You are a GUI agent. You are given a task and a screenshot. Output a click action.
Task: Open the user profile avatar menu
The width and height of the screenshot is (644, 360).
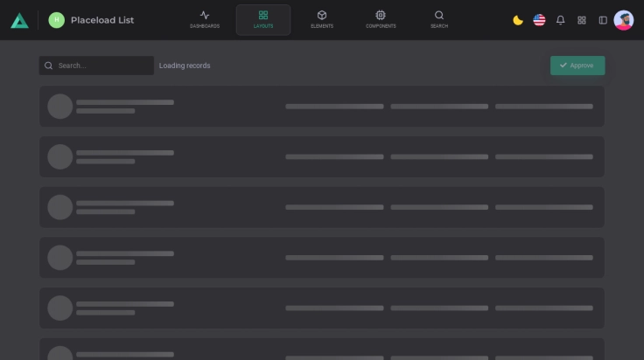pyautogui.click(x=624, y=20)
